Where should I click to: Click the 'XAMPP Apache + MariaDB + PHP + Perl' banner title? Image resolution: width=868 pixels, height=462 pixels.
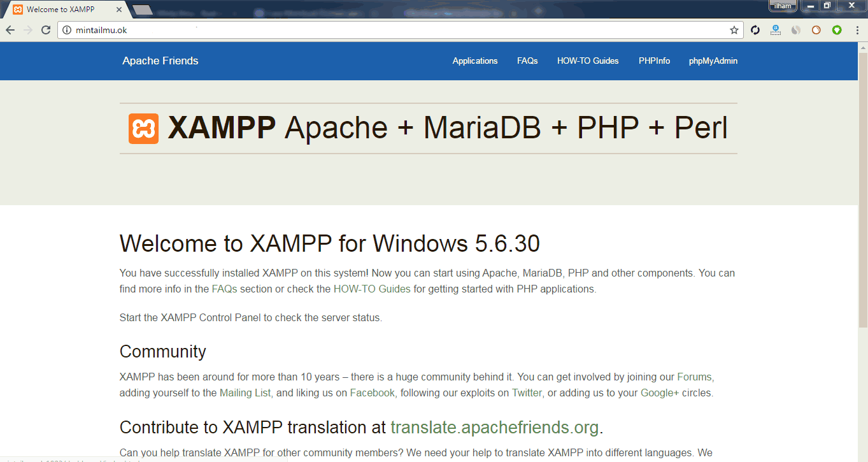coord(448,128)
